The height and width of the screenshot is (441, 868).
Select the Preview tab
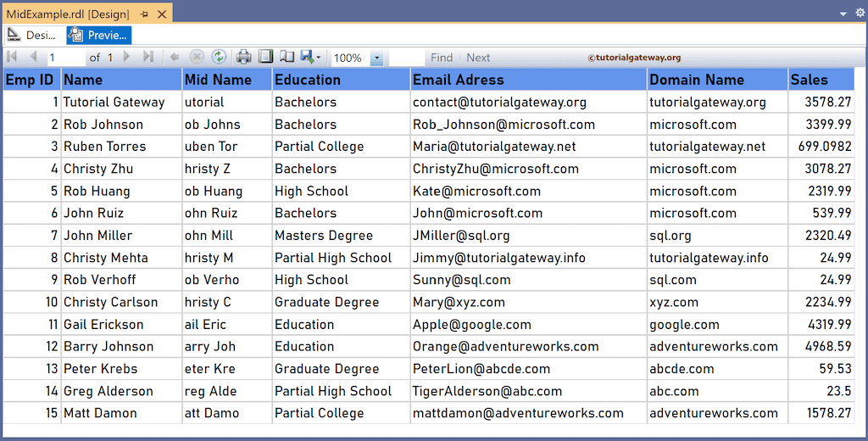click(x=99, y=35)
